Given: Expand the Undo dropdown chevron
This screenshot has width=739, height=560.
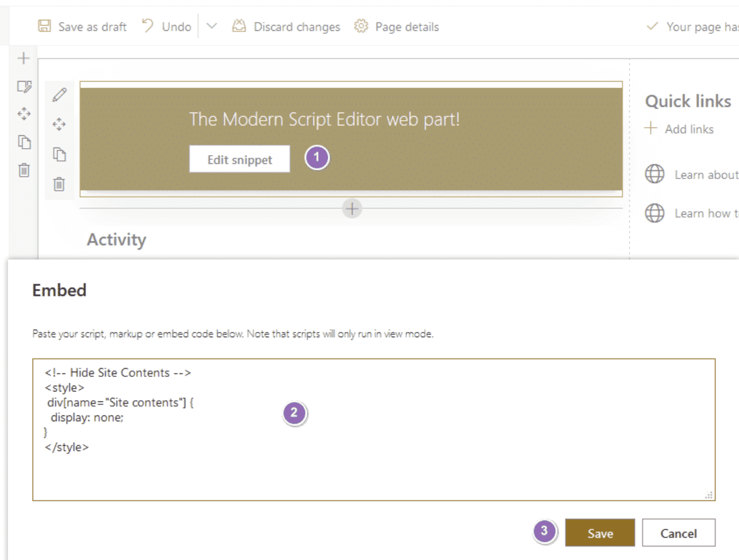Looking at the screenshot, I should click(212, 26).
